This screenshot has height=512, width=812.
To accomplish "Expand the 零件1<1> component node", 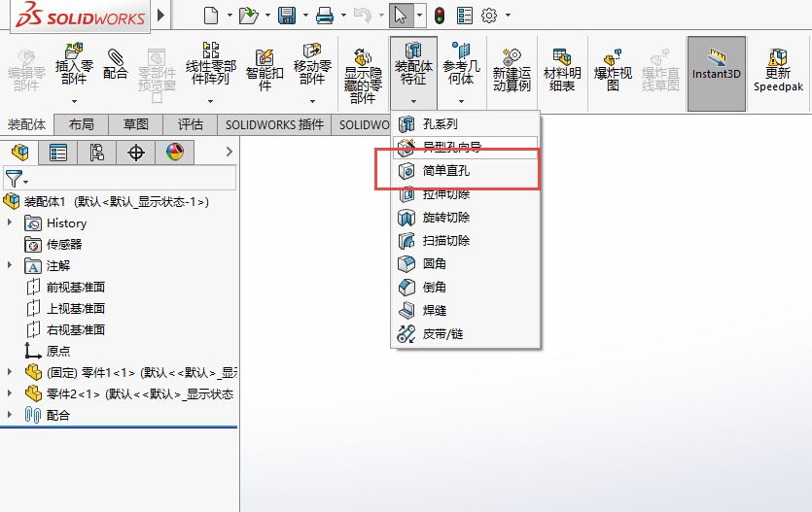I will pyautogui.click(x=10, y=371).
